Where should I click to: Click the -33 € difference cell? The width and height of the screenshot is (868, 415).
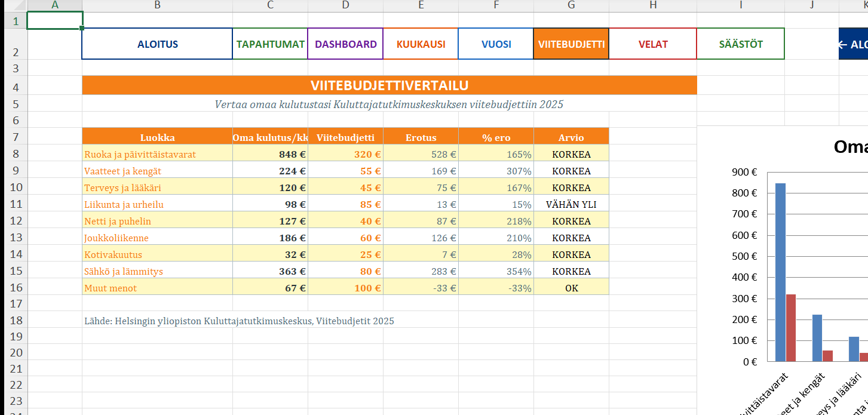pyautogui.click(x=421, y=288)
